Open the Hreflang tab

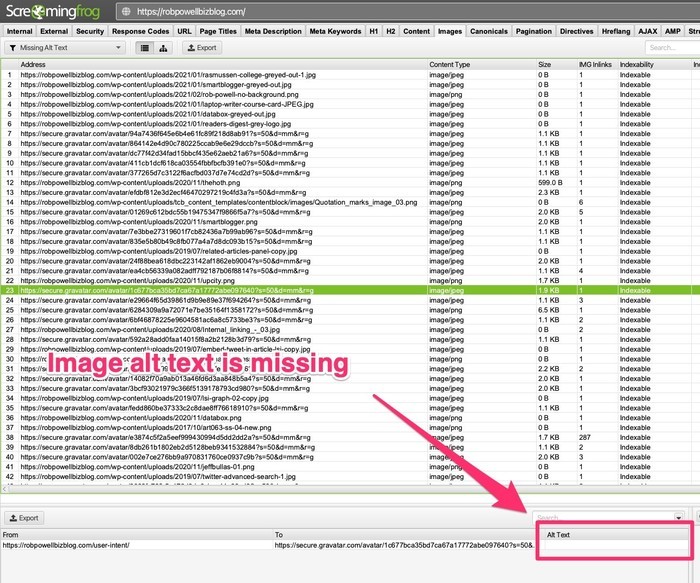pyautogui.click(x=616, y=31)
